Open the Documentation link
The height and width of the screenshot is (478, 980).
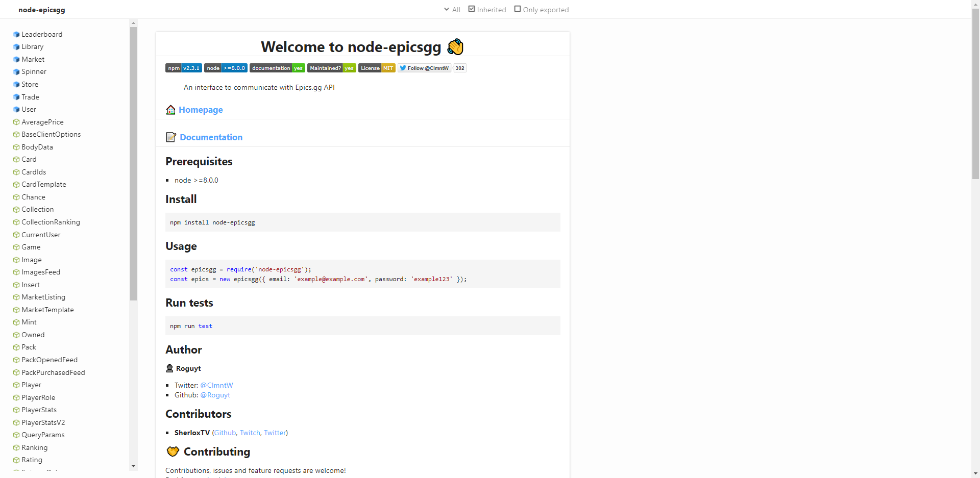point(211,137)
